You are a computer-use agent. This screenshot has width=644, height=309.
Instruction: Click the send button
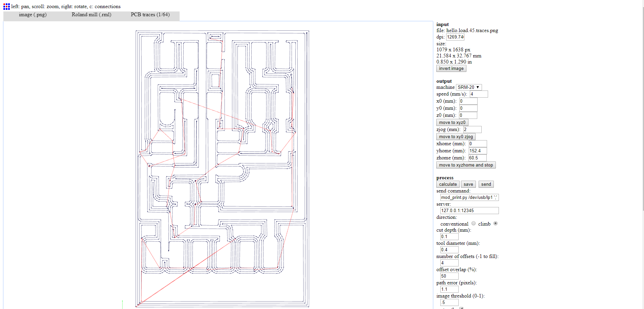(486, 184)
